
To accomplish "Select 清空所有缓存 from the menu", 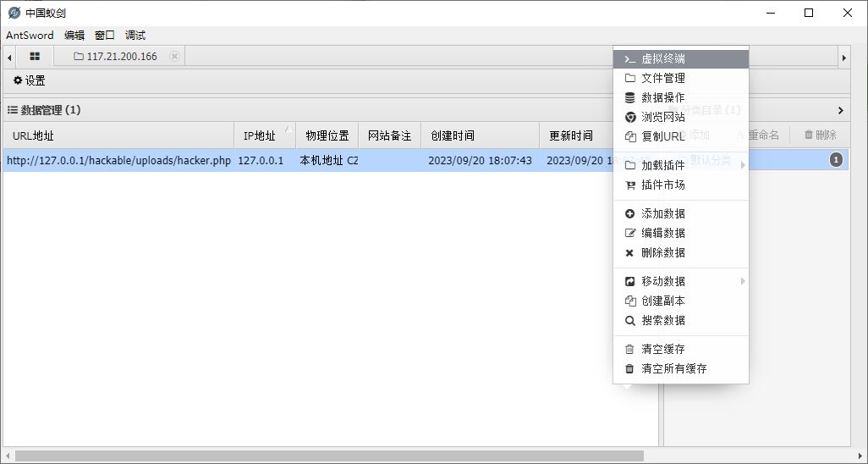I will (681, 368).
